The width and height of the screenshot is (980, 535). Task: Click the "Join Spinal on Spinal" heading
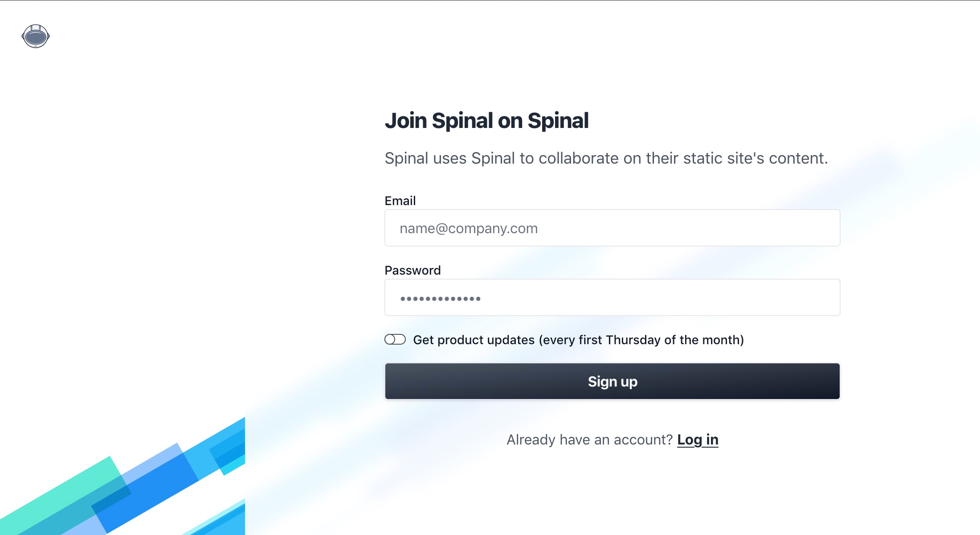coord(486,120)
